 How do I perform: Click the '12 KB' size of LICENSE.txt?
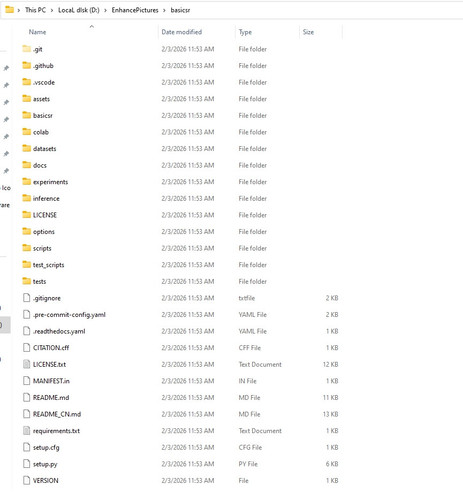pyautogui.click(x=330, y=364)
